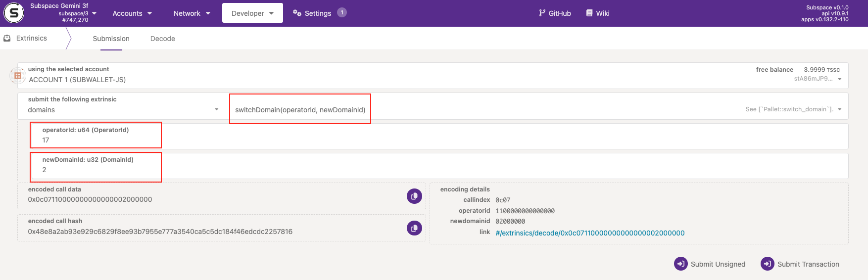Expand the Network menu
868x280 pixels.
[x=192, y=13]
